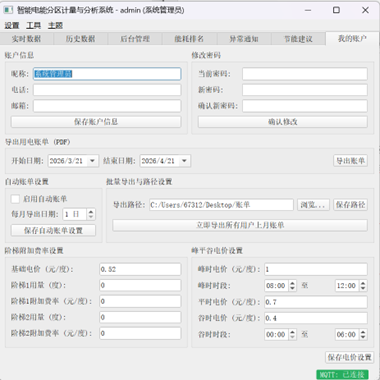
Task: Click the 导出路径 text field
Action: (221, 205)
